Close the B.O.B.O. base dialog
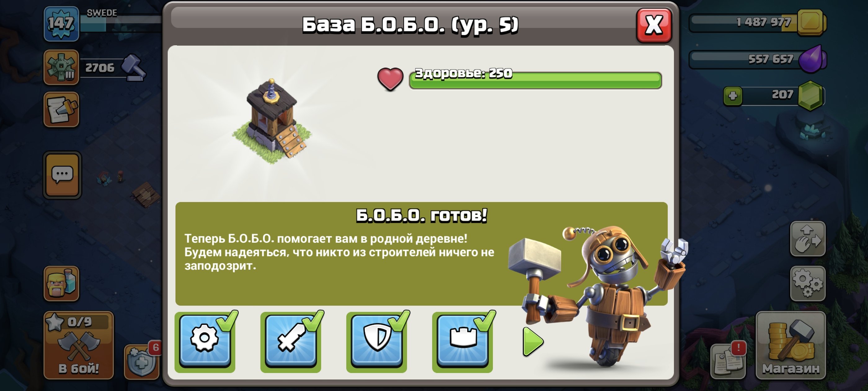 (x=654, y=25)
